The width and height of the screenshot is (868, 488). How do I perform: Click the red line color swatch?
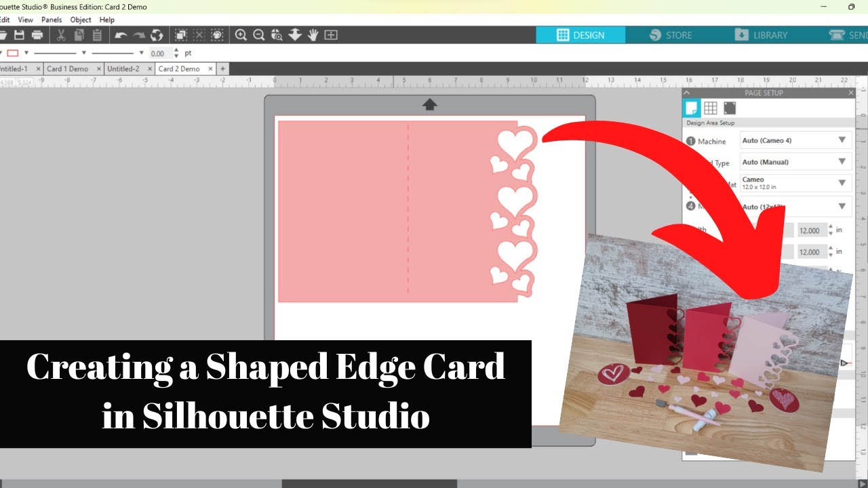pos(13,53)
